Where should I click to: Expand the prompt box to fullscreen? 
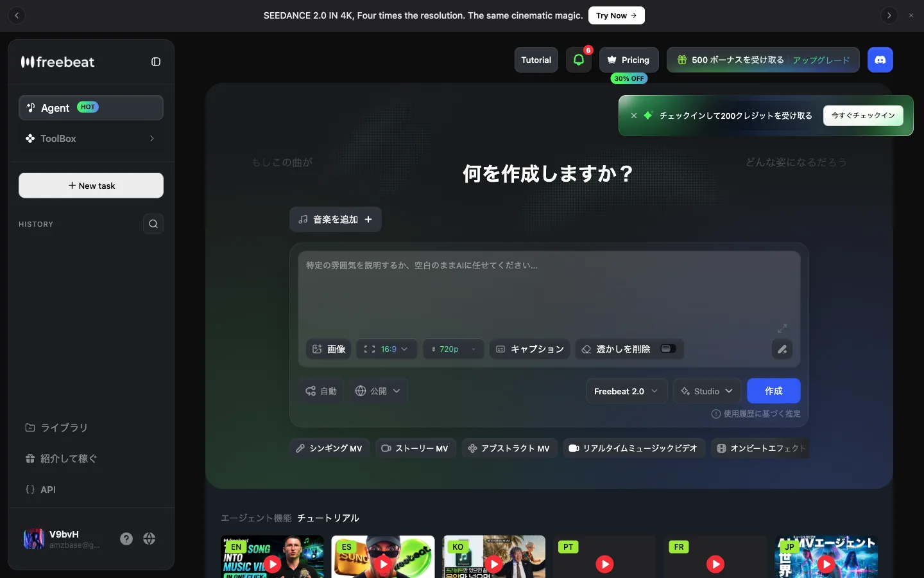pos(782,328)
